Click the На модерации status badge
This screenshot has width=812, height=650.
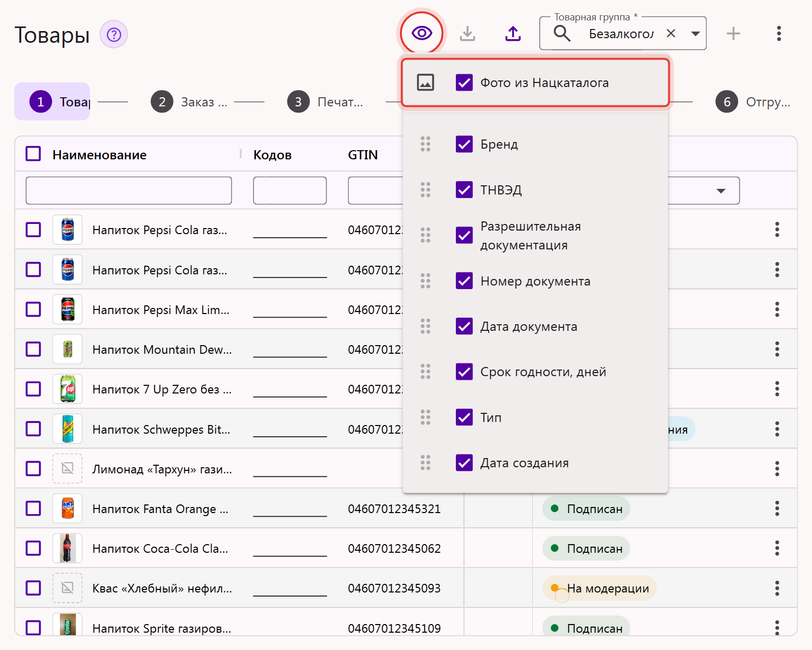(599, 588)
